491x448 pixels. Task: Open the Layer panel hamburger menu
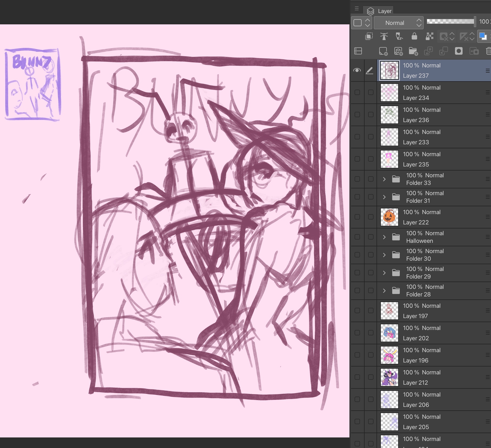pos(357,9)
